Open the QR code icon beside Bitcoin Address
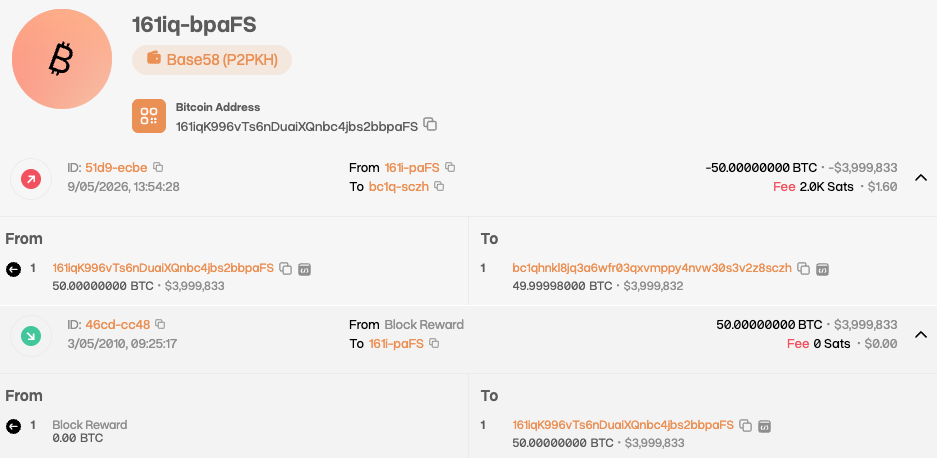 pyautogui.click(x=149, y=116)
